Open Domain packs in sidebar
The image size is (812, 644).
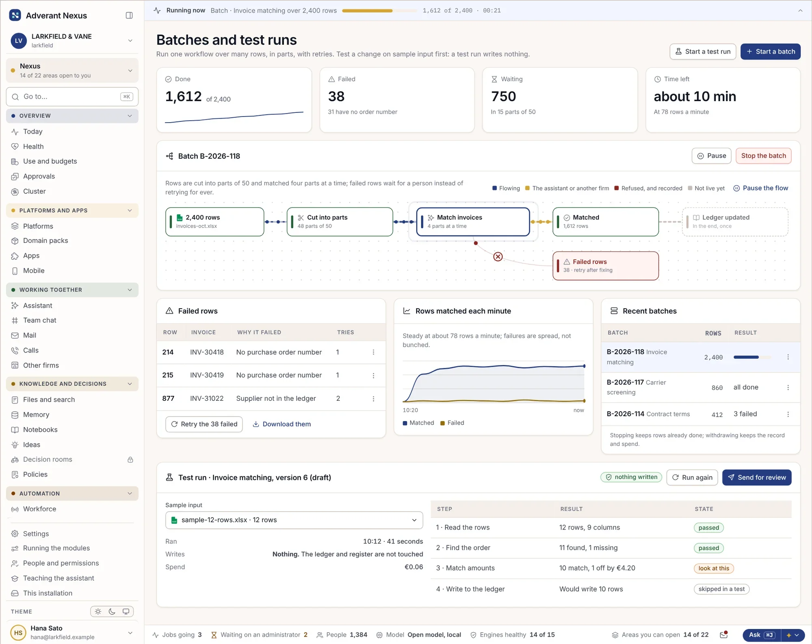(72, 241)
